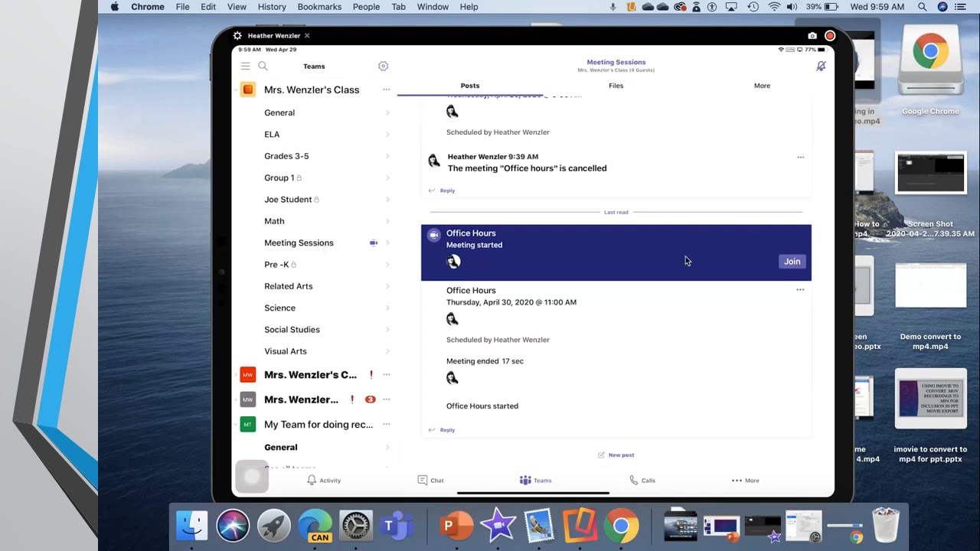
Task: Open Google Chrome from Dock
Action: [x=621, y=526]
